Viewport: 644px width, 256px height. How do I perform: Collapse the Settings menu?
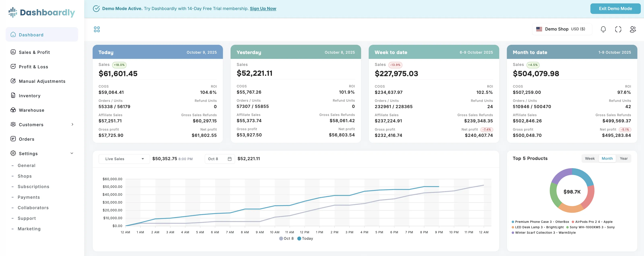[x=72, y=153]
